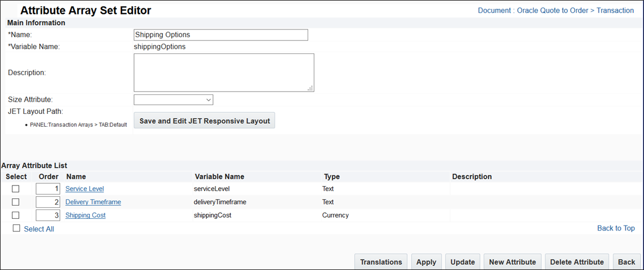This screenshot has height=270, width=644.
Task: Click the Main Information section heading
Action: [x=36, y=23]
